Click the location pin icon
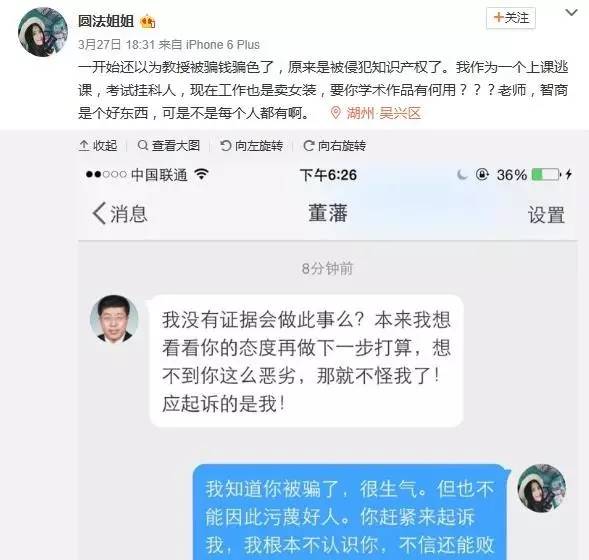 pyautogui.click(x=335, y=113)
